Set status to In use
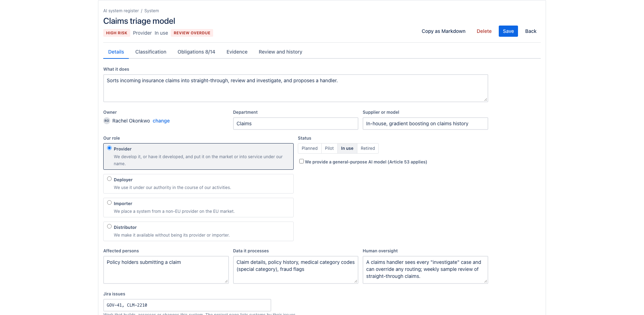This screenshot has height=315, width=644. tap(347, 148)
